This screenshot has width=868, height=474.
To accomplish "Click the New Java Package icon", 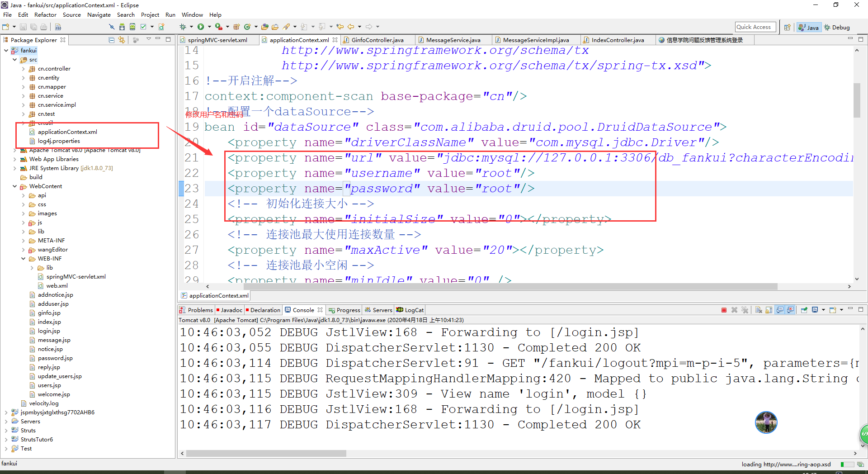I will 236,27.
